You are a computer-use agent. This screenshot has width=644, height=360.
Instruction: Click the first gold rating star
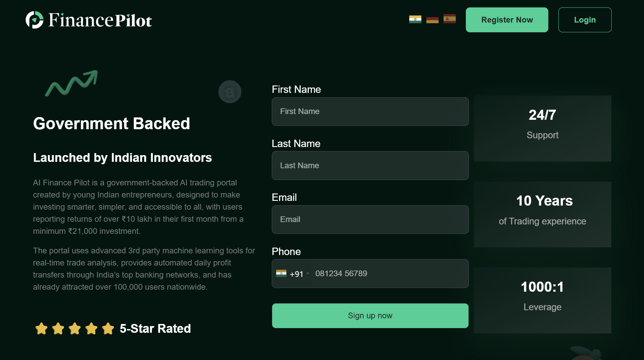[x=41, y=328]
